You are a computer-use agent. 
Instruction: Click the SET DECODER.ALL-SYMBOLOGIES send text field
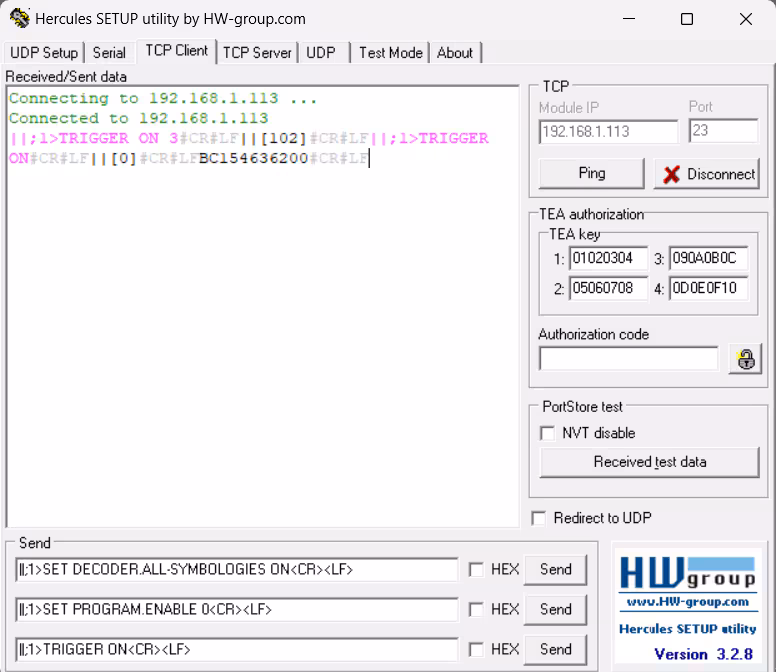click(237, 570)
